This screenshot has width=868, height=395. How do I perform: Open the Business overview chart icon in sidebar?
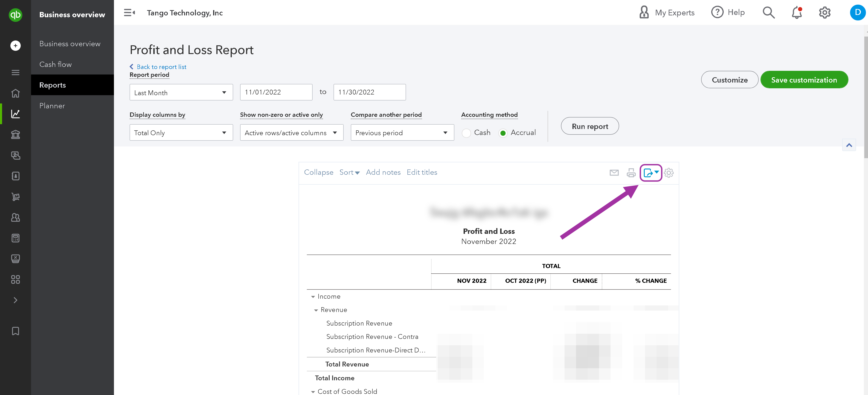coord(15,114)
